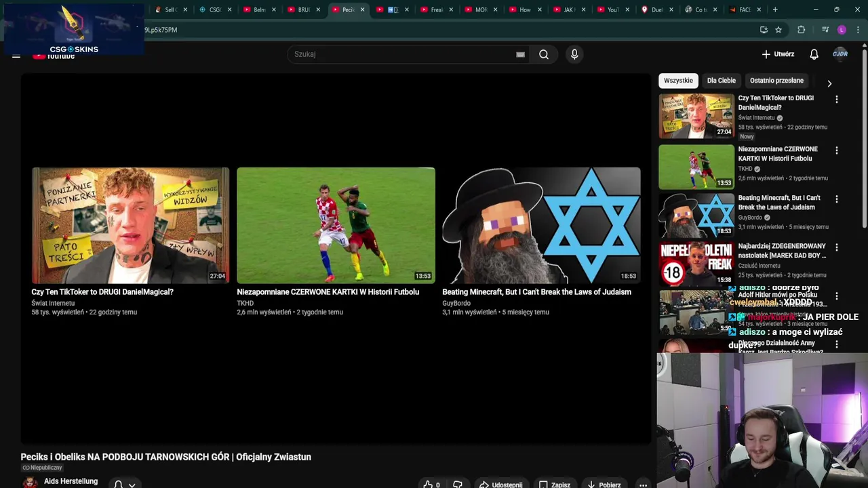Open options for Czy Ten TikToker sidebar video

pyautogui.click(x=836, y=99)
